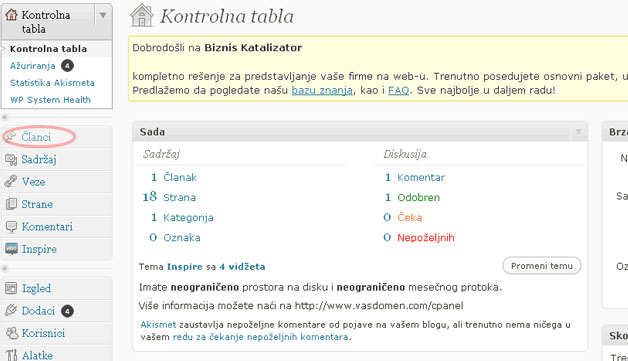Click the Izgled appearance icon

coord(11,288)
